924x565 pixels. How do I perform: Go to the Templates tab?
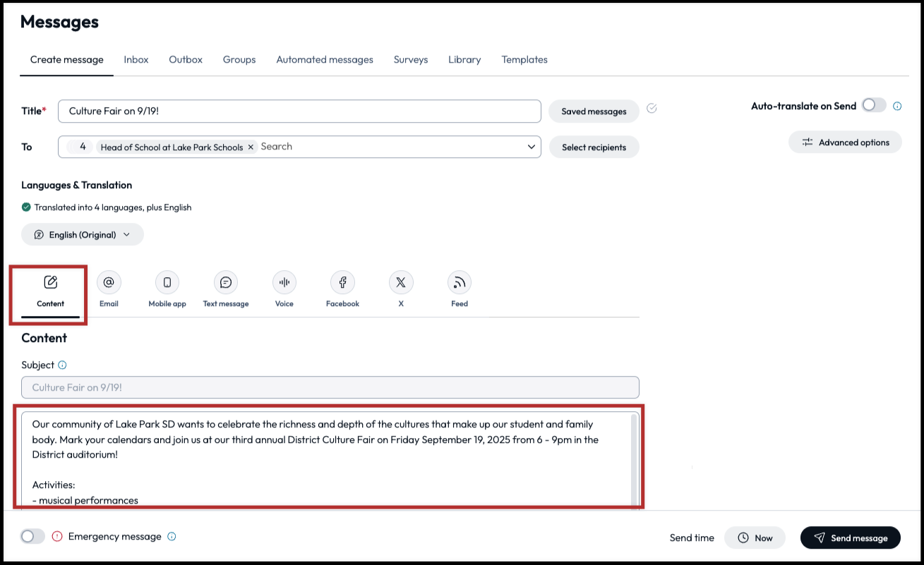(x=524, y=59)
